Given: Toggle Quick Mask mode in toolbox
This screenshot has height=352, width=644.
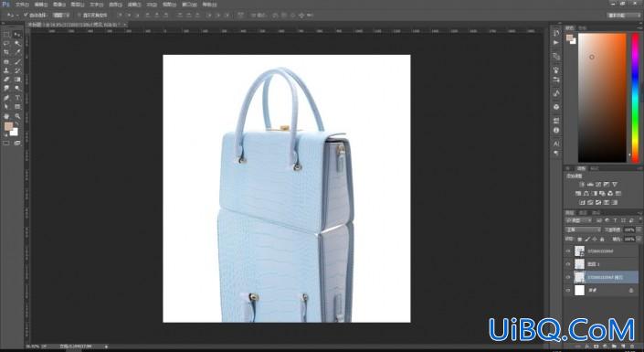Looking at the screenshot, I should (x=6, y=144).
